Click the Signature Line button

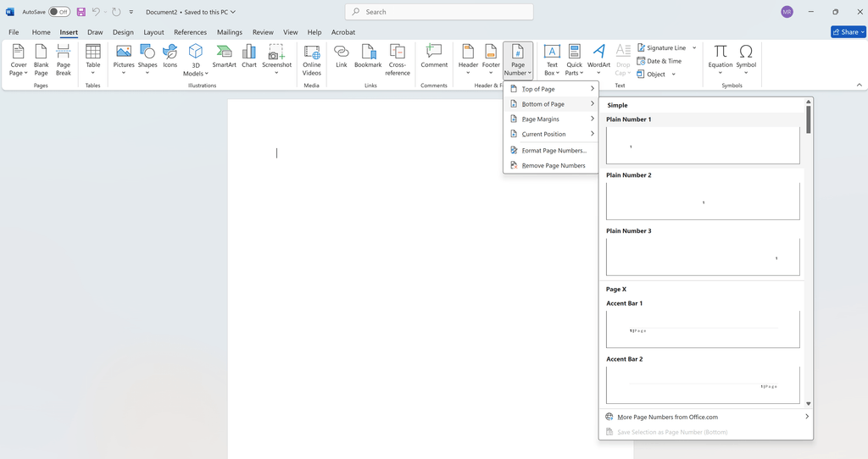(661, 48)
